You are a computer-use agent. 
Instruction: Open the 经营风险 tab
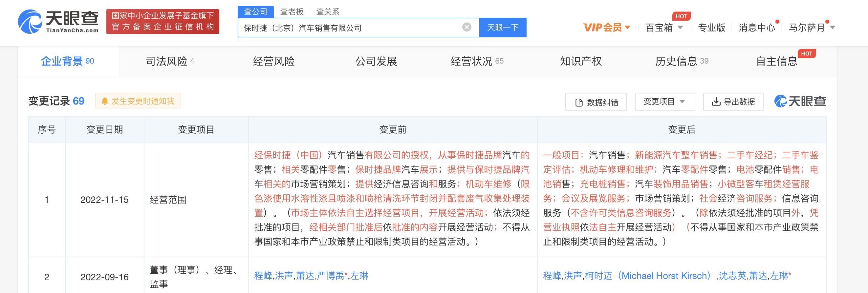[273, 61]
